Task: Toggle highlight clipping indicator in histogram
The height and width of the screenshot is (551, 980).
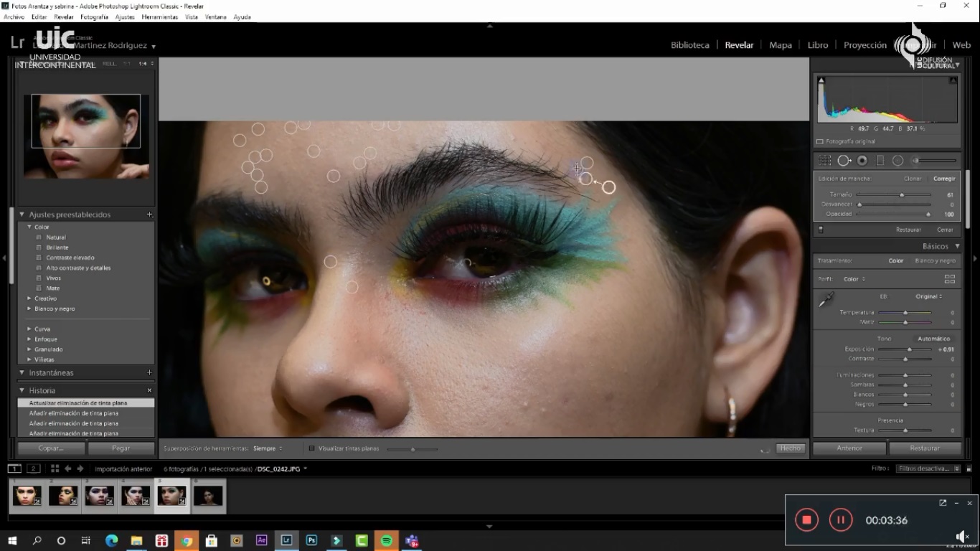Action: (x=953, y=80)
